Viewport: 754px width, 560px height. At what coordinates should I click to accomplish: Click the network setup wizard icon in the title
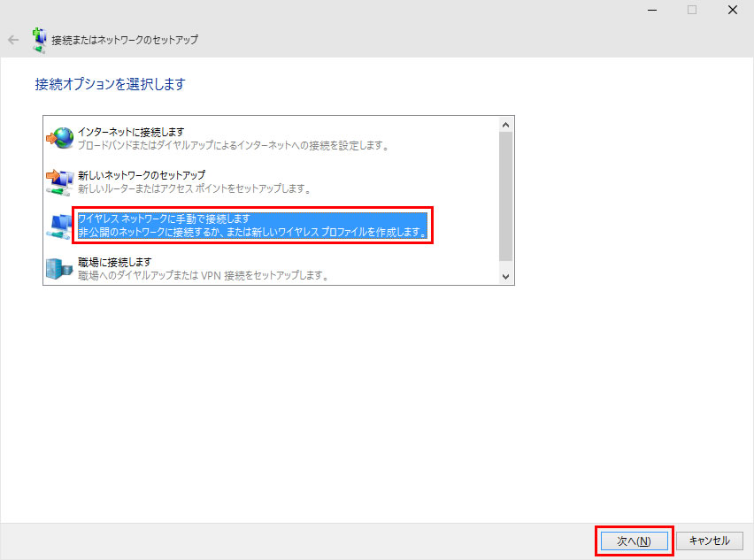pyautogui.click(x=40, y=40)
